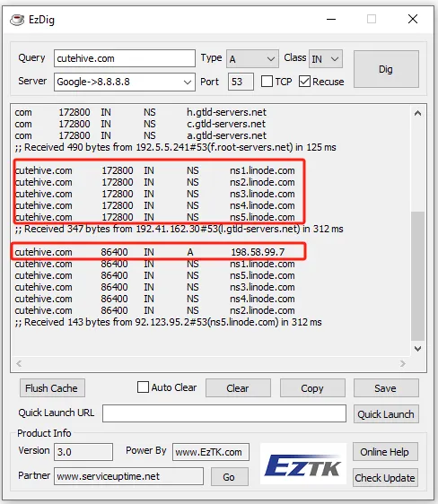438x504 pixels.
Task: Click the Check Update button
Action: click(x=385, y=477)
